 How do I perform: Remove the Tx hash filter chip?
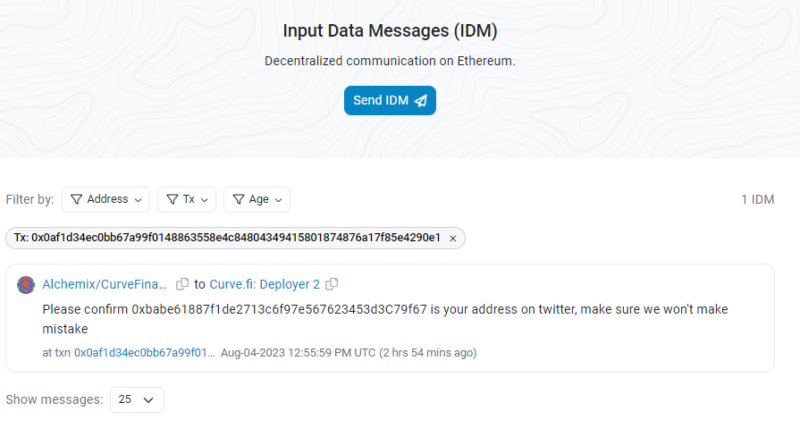click(452, 238)
